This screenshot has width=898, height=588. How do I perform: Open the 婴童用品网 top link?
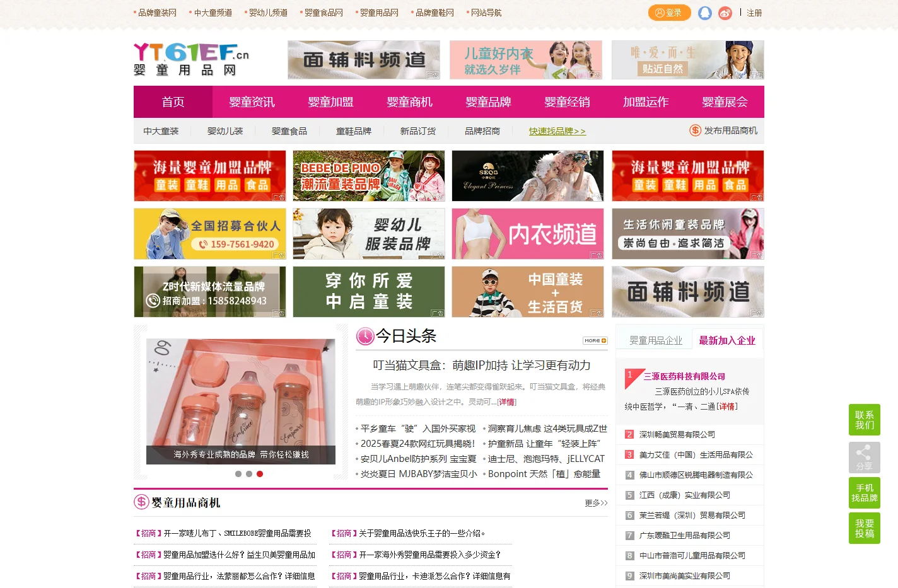[x=379, y=13]
